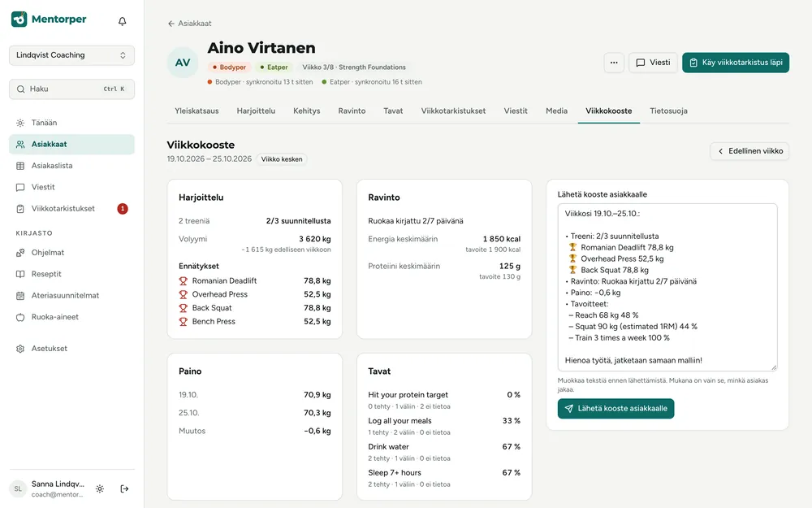This screenshot has width=812, height=508.
Task: Go to Viestit in sidebar
Action: [x=71, y=187]
